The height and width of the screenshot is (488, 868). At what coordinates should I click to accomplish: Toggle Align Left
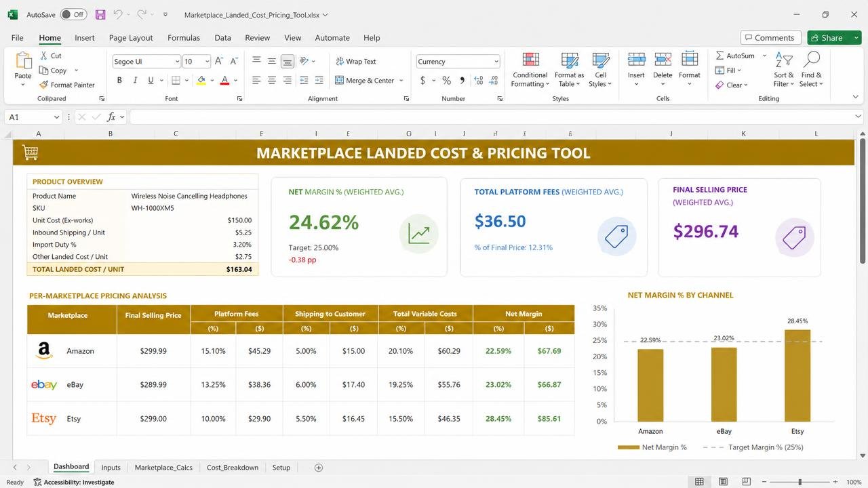pyautogui.click(x=256, y=80)
